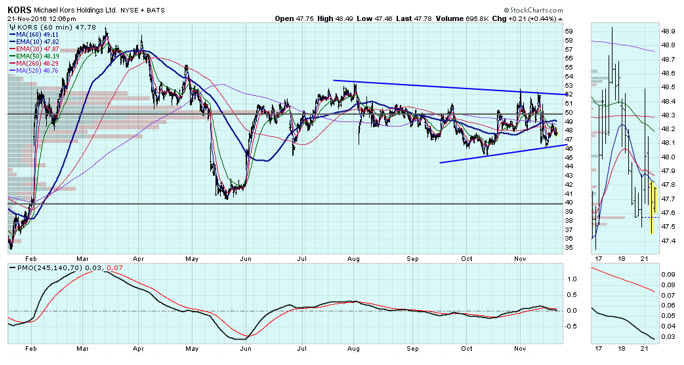Viewport: 684px width, 365px height.
Task: Click the 62 price label at the upper trendline
Action: click(x=569, y=95)
